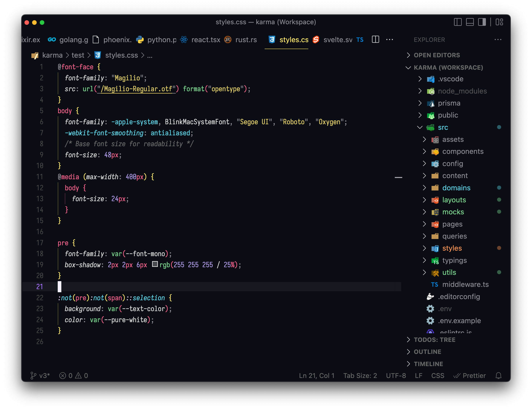
Task: Click the LF end-of-line indicator
Action: tap(419, 375)
